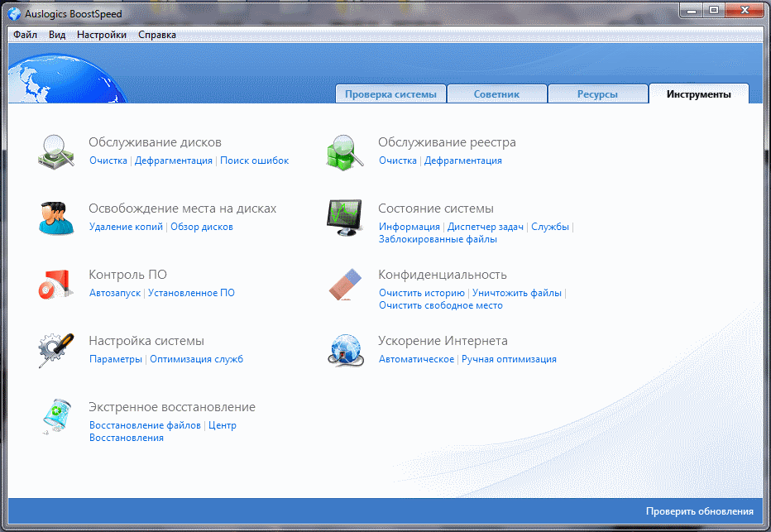Click the Уничтожить файлы link
The width and height of the screenshot is (771, 532).
(x=517, y=293)
